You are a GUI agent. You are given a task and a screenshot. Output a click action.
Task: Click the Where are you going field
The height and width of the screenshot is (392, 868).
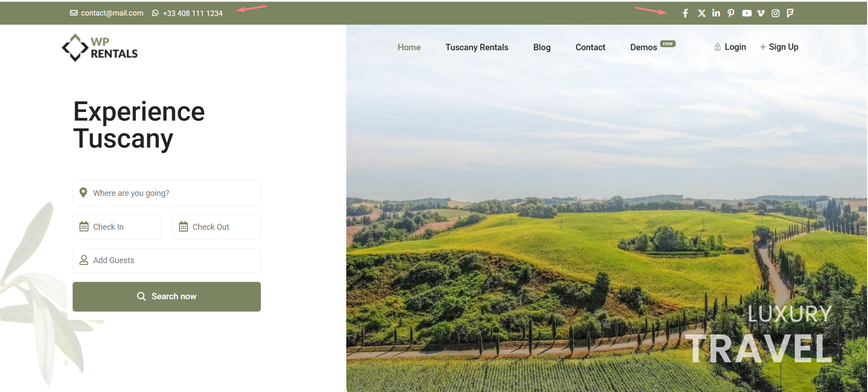click(x=167, y=193)
